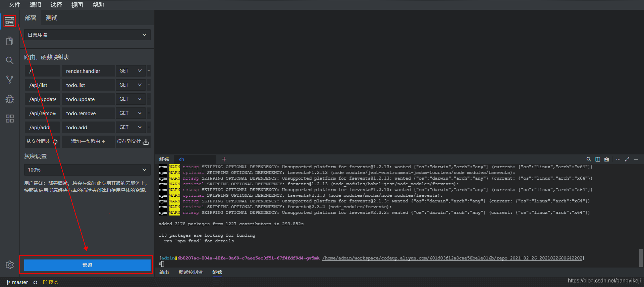This screenshot has height=287, width=644.
Task: Edit the render.handler function field
Action: 88,71
